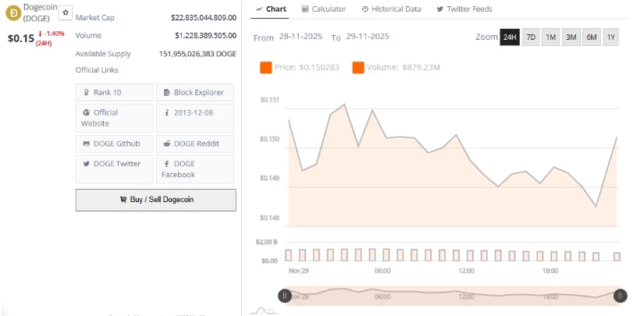Open the DOGE Twitter page
Image resolution: width=644 pixels, height=316 pixels.
(x=114, y=164)
